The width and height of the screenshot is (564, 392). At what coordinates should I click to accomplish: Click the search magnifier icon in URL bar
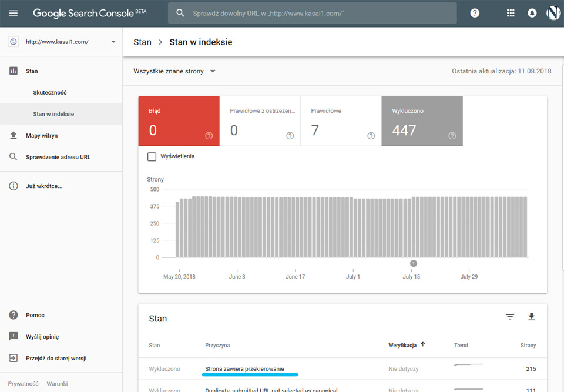[180, 14]
